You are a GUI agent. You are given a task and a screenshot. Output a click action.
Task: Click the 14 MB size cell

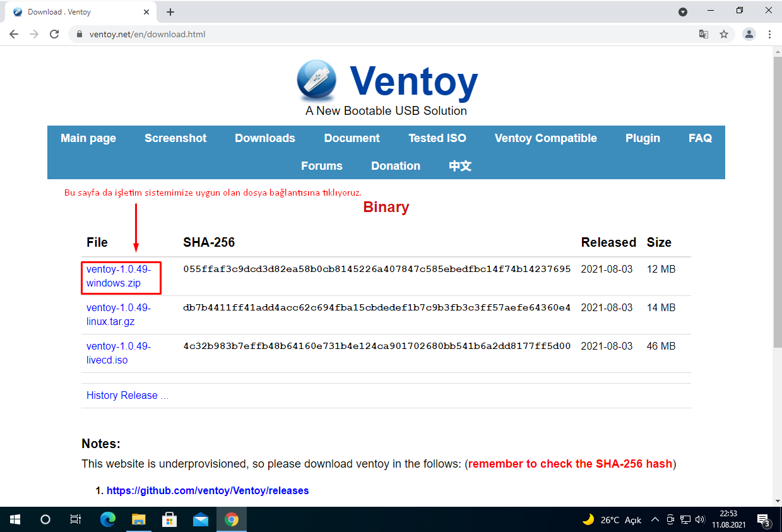pos(661,308)
